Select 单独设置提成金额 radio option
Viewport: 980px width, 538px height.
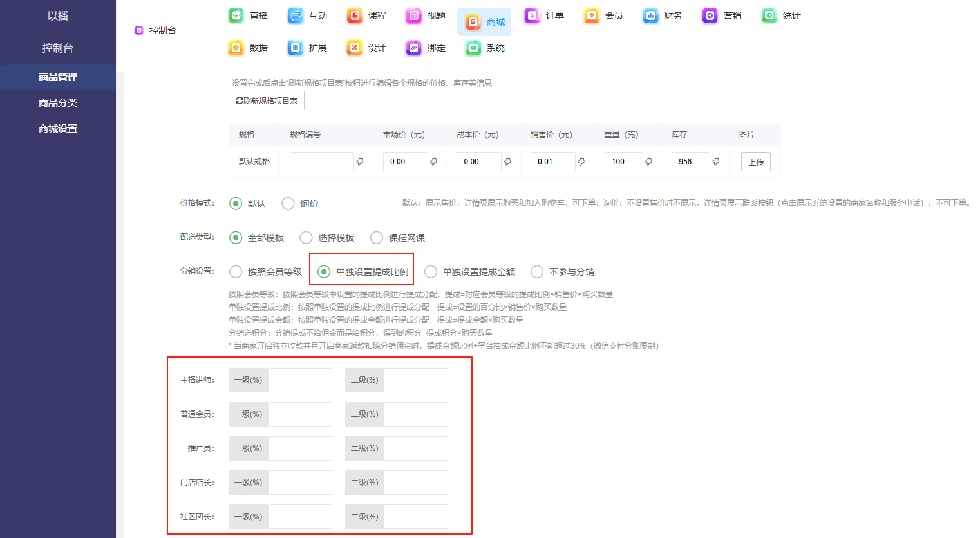[431, 272]
